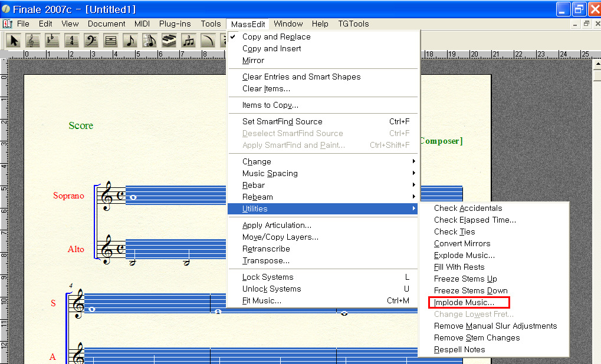Image resolution: width=601 pixels, height=364 pixels.
Task: Select the Simple Entry eighth note tool
Action: tap(130, 41)
